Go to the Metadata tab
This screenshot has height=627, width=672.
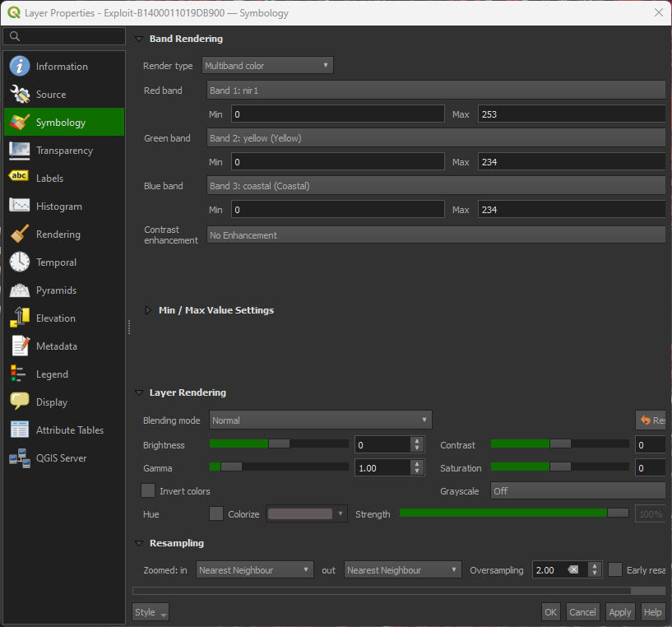pyautogui.click(x=56, y=346)
